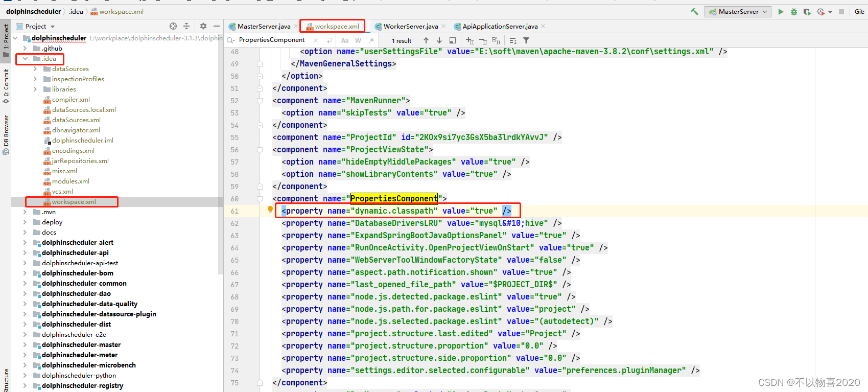The width and height of the screenshot is (868, 392).
Task: Select workspace.xml in the project tree
Action: pyautogui.click(x=74, y=201)
